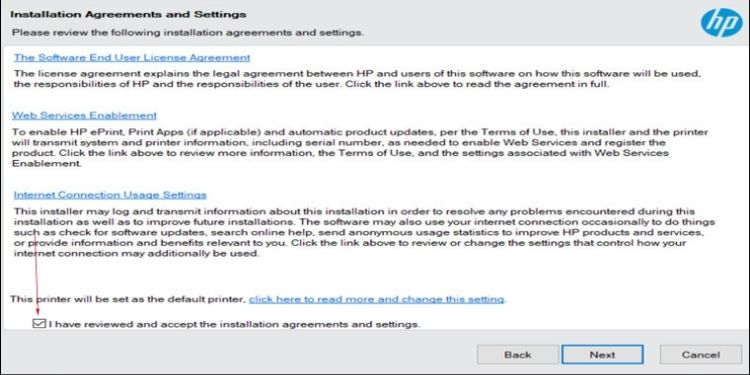Click 'This printer will be set as default' text

pyautogui.click(x=128, y=299)
